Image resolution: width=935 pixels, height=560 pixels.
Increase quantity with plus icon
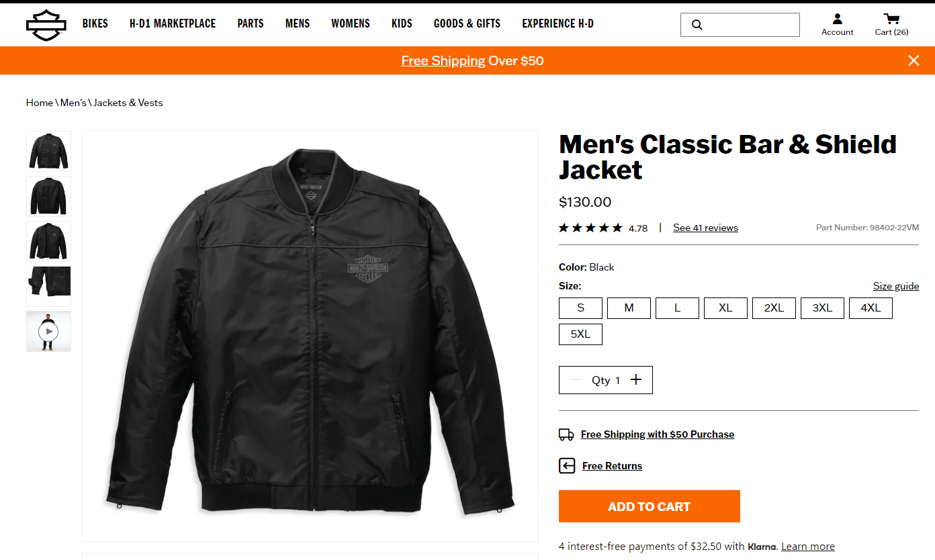coord(636,380)
